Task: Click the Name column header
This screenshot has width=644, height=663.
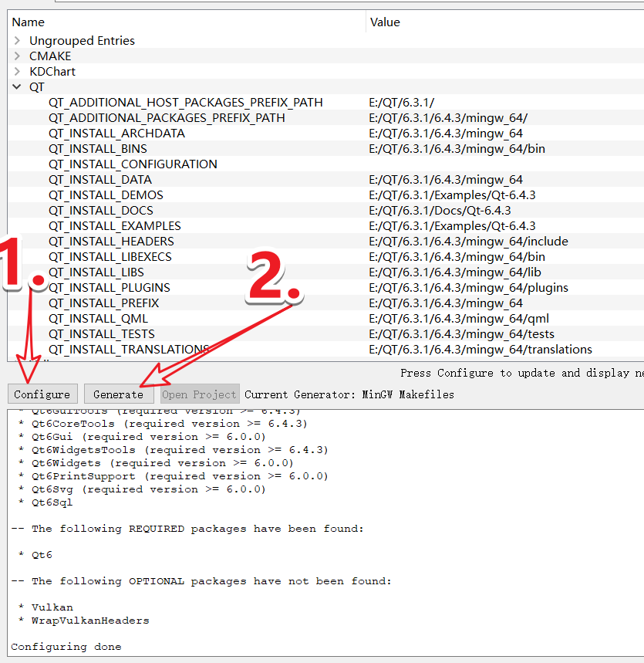Action: click(x=186, y=22)
